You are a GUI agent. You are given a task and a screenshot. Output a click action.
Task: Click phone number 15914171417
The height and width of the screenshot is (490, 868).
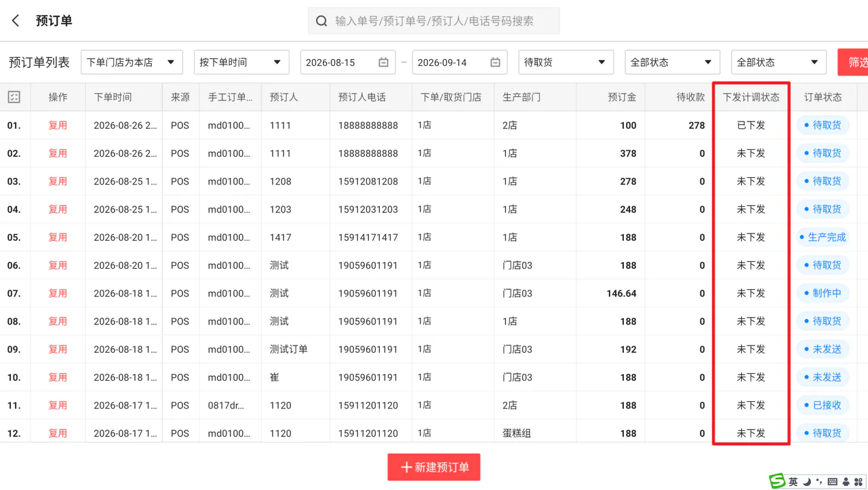click(368, 238)
